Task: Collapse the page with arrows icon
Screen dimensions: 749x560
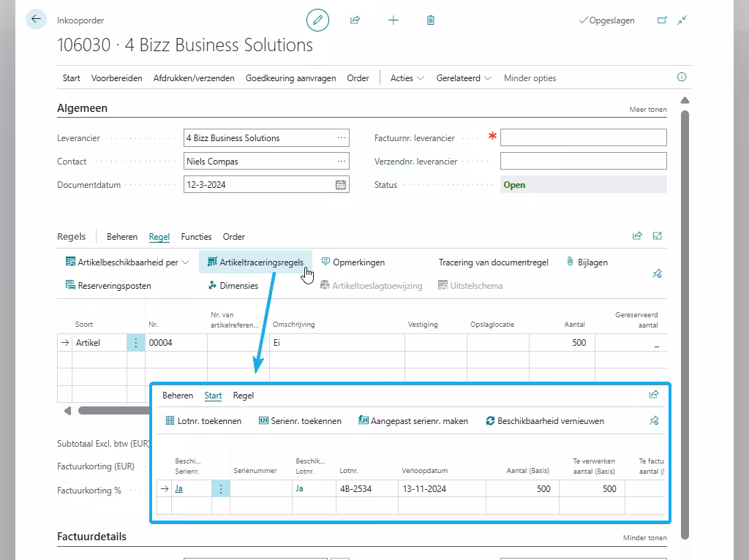Action: pos(682,20)
